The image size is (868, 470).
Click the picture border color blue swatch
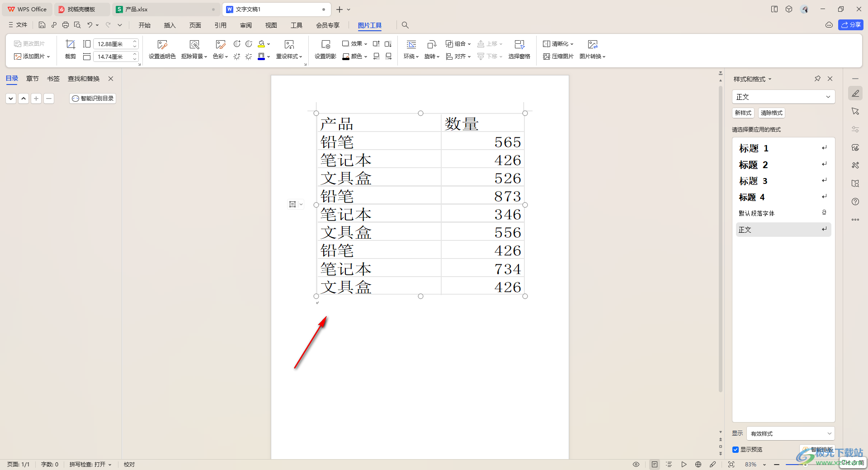point(261,56)
